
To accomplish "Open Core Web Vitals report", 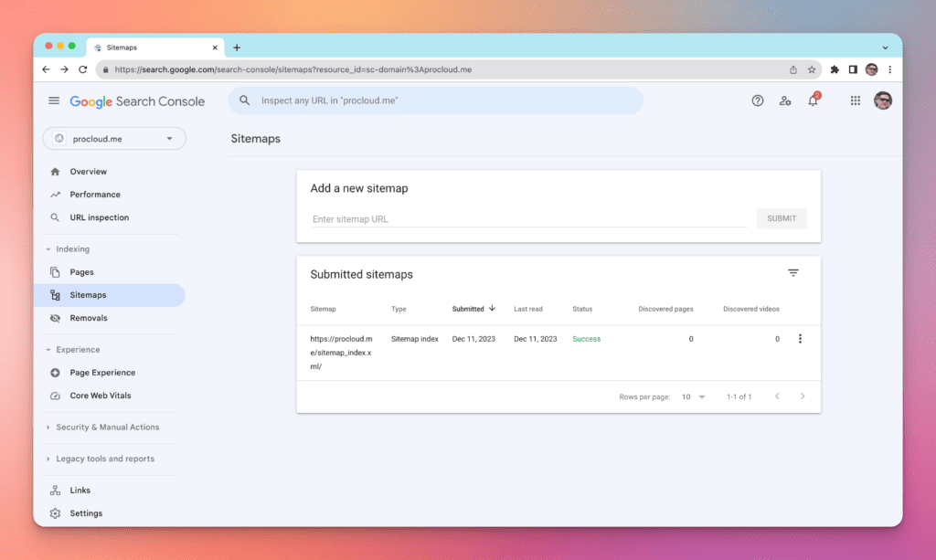I will click(101, 396).
